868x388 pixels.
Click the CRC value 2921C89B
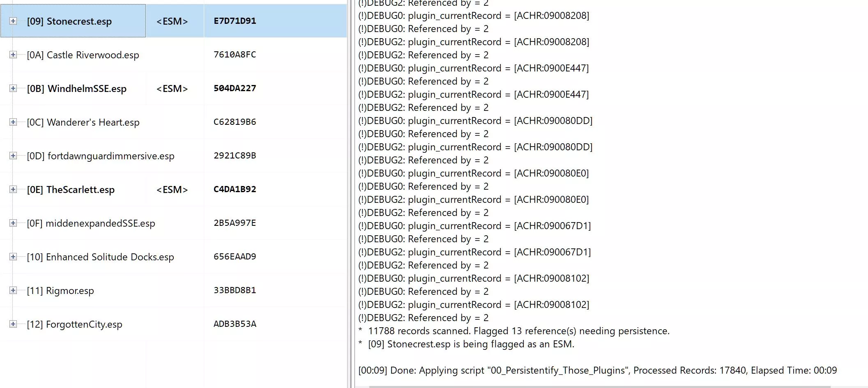235,156
